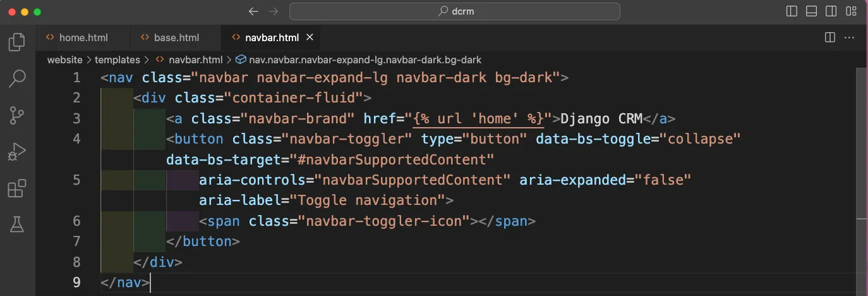Toggle the primary side bar layout
This screenshot has width=868, height=296.
(x=792, y=11)
